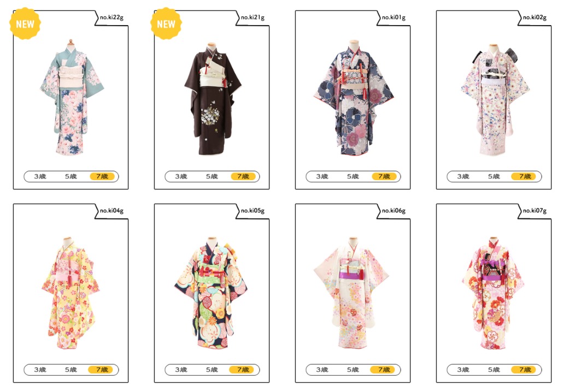
Task: Pick 5歳 option under no.ki05g
Action: coord(212,370)
